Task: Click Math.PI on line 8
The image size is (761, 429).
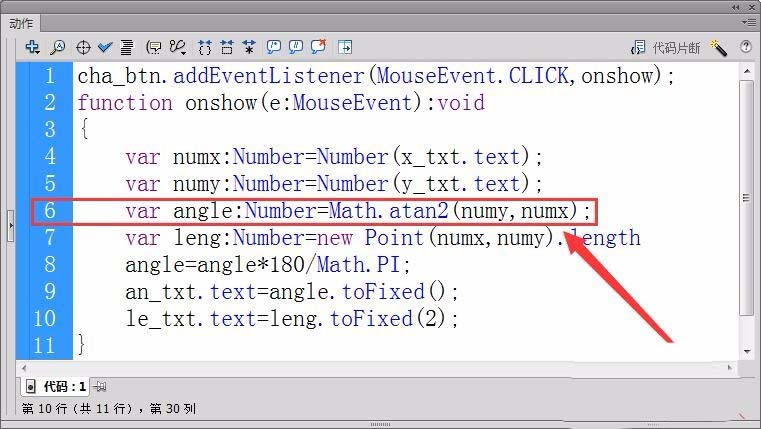Action: pyautogui.click(x=358, y=265)
